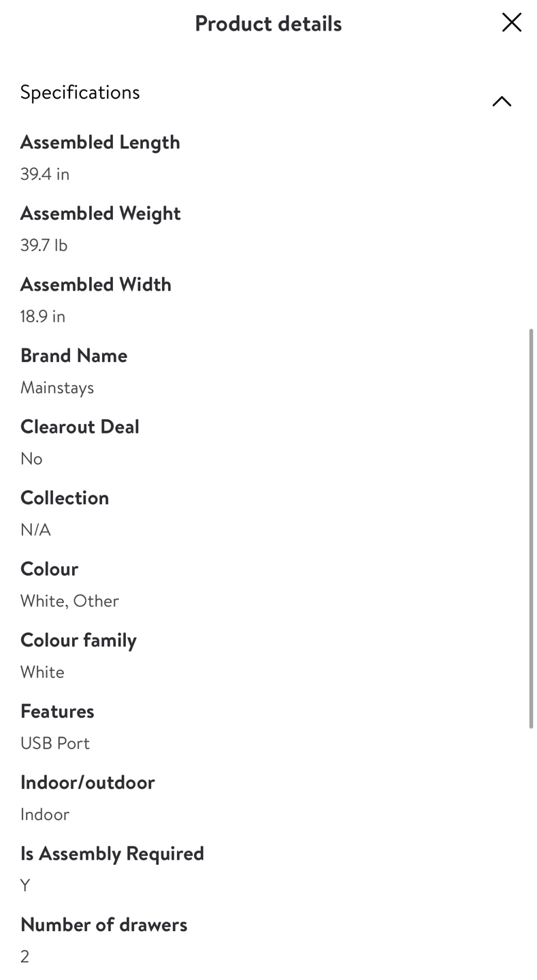
Task: Click the vertical scrollbar thumb
Action: 531,528
